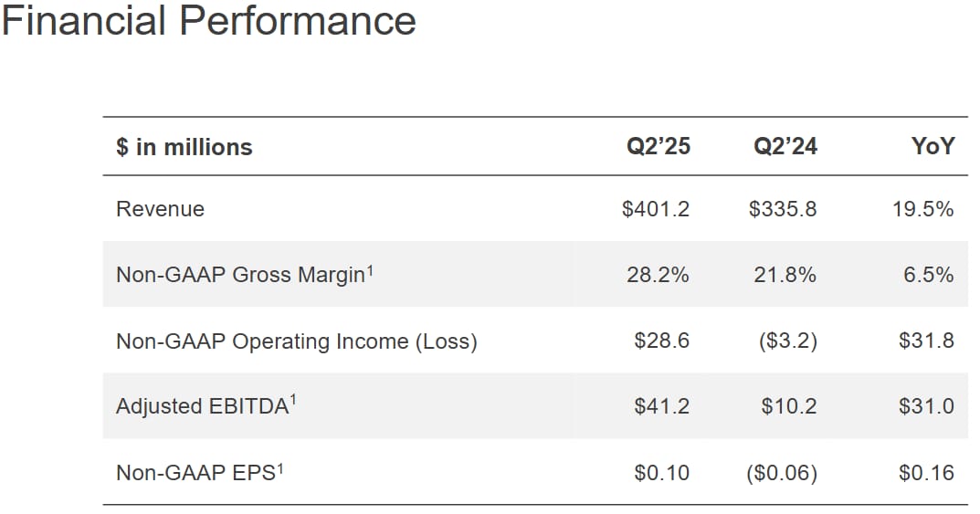Click the ($0.06) EPS value
Viewport: 980px width, 514px height.
tap(783, 472)
